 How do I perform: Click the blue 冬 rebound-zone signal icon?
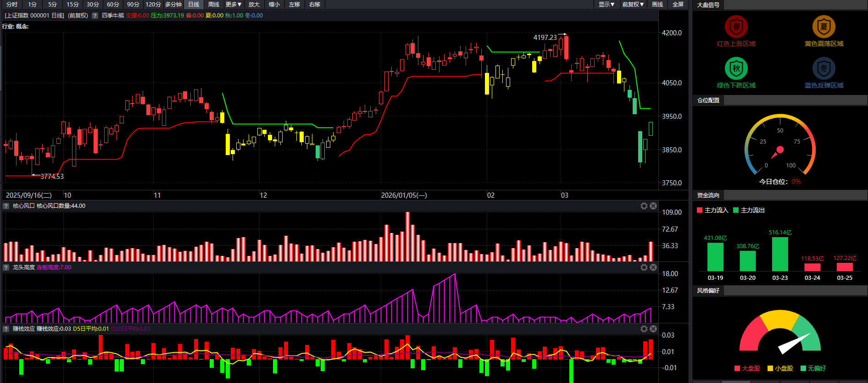point(824,68)
